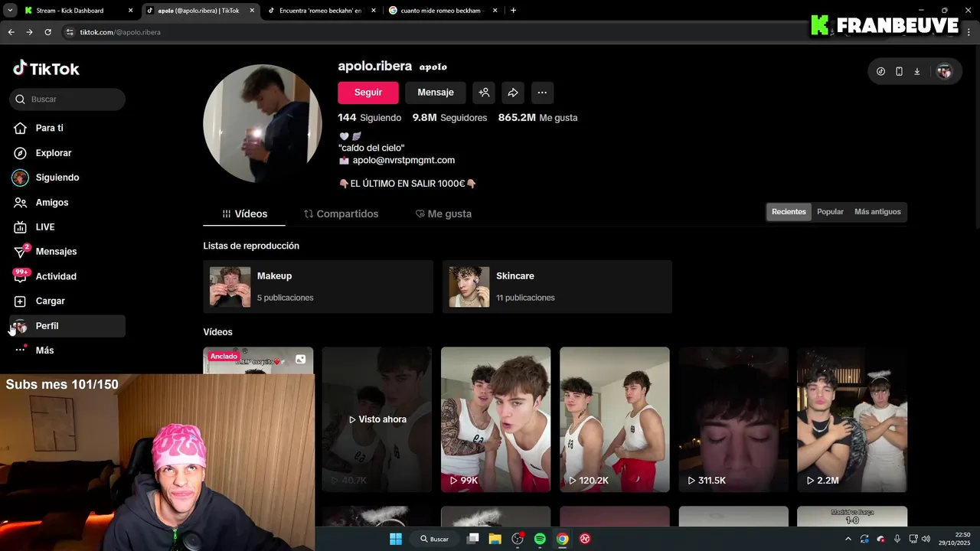Click the add friend person icon

[484, 93]
